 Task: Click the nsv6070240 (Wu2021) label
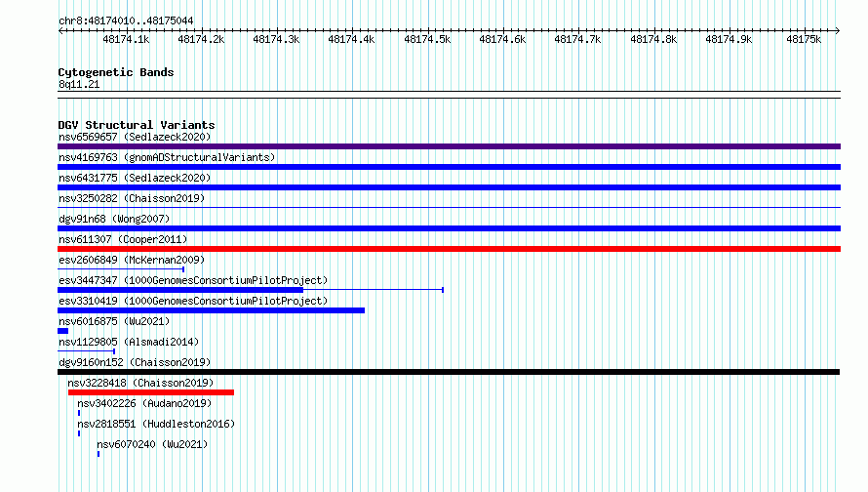point(152,444)
